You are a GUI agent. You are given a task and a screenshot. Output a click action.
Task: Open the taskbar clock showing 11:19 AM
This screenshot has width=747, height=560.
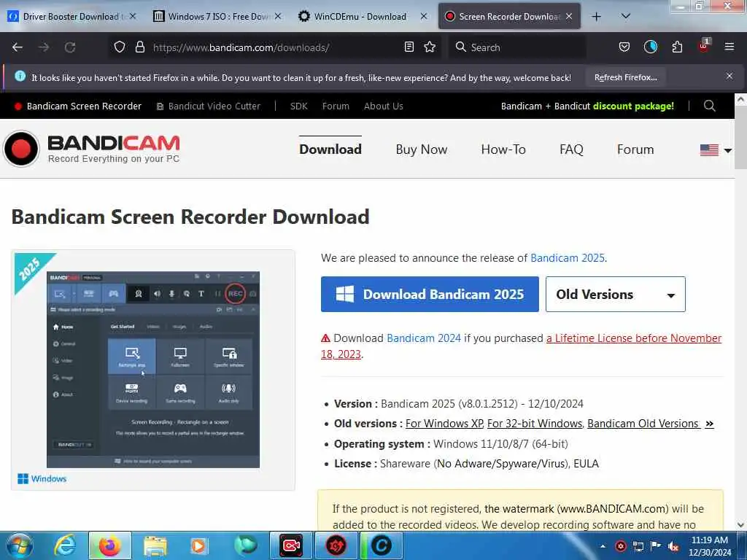coord(710,546)
